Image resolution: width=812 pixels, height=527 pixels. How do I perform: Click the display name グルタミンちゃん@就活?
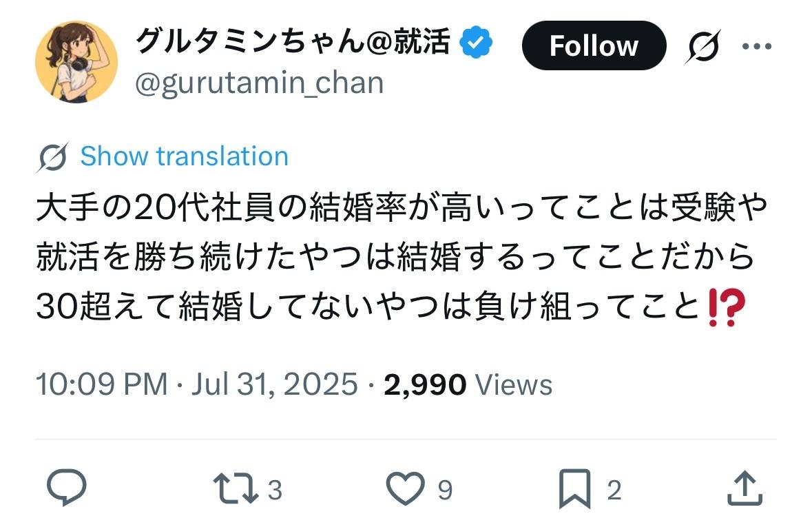[x=293, y=43]
